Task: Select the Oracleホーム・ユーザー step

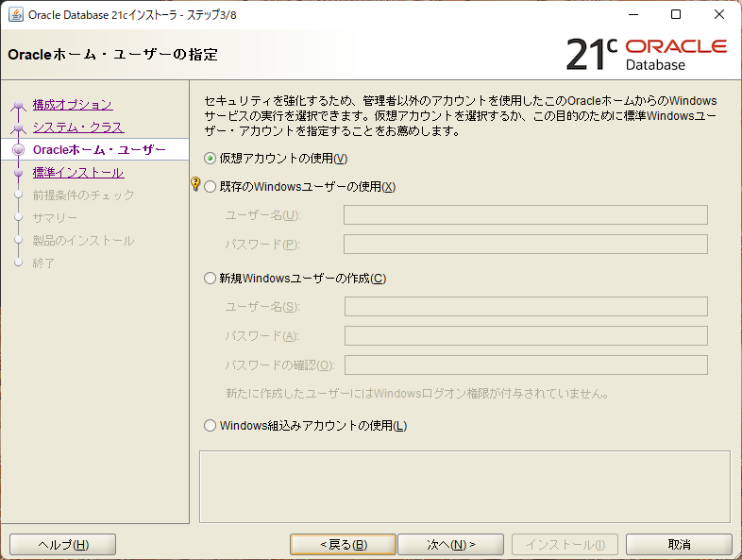Action: tap(94, 149)
